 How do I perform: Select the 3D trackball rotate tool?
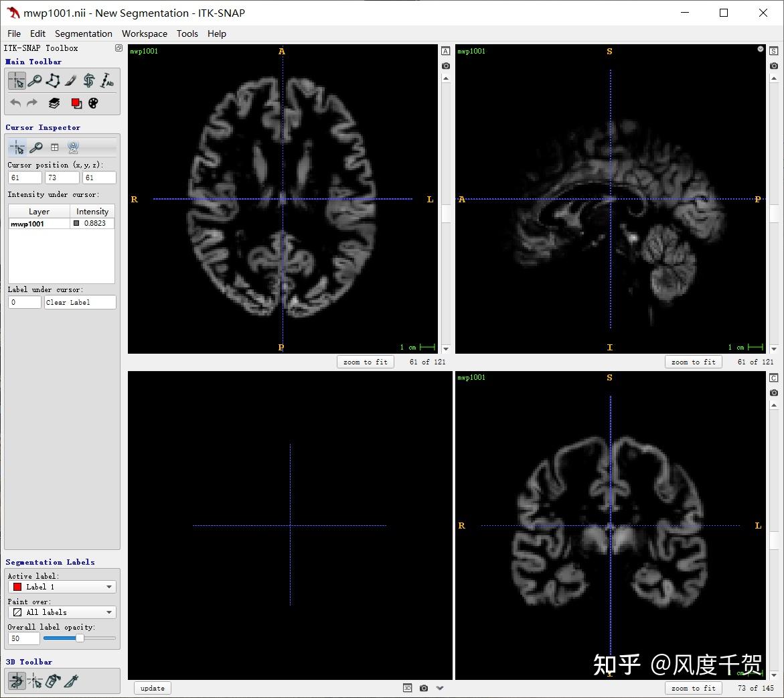point(17,681)
